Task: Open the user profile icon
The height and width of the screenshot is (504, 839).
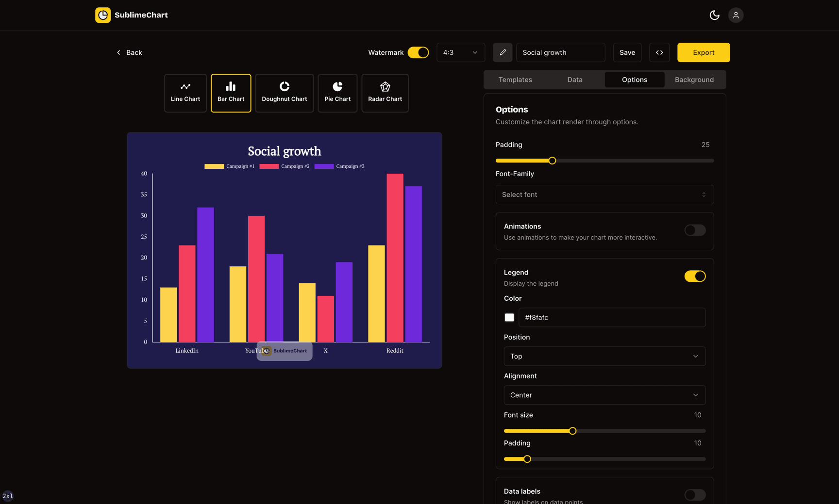Action: click(736, 15)
